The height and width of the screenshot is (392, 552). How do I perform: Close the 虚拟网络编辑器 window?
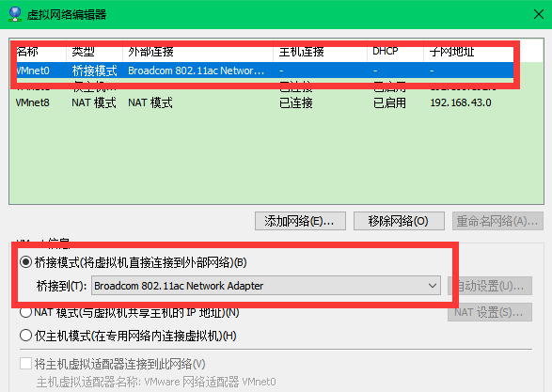pyautogui.click(x=539, y=14)
